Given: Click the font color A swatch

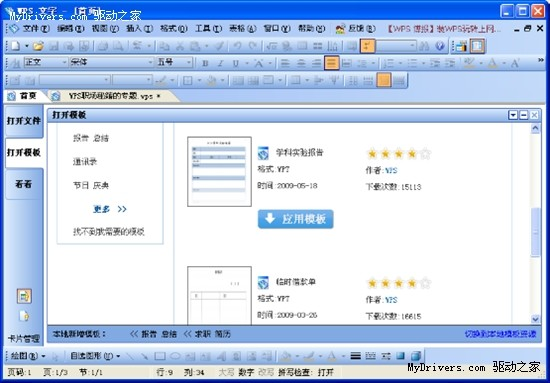Looking at the screenshot, I should pyautogui.click(x=492, y=63).
